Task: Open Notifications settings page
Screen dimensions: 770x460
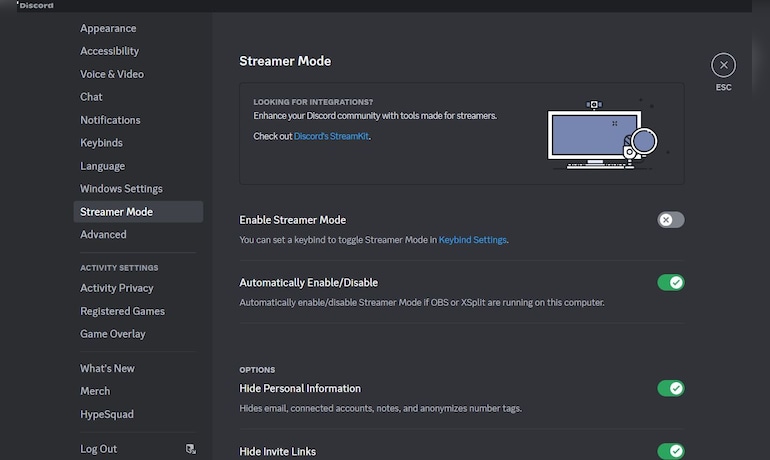Action: [x=110, y=120]
